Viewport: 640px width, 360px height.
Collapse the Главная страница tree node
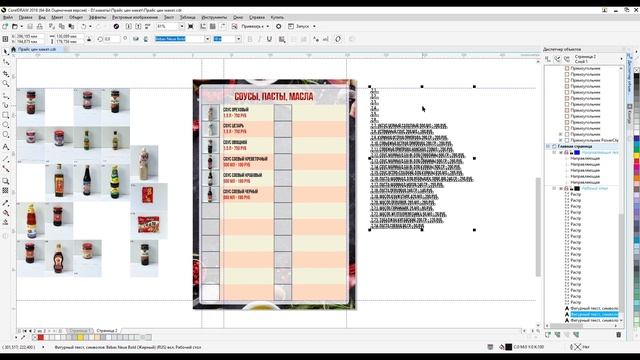[548, 146]
